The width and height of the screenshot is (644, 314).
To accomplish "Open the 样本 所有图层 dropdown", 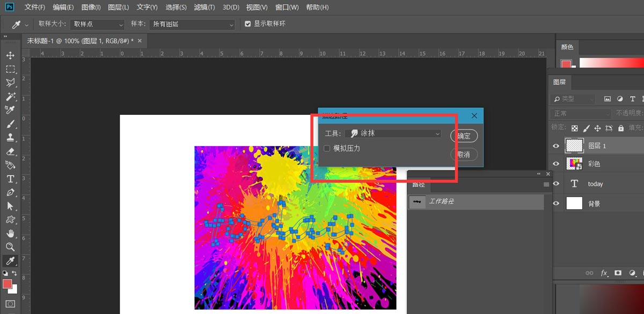I will click(x=192, y=24).
